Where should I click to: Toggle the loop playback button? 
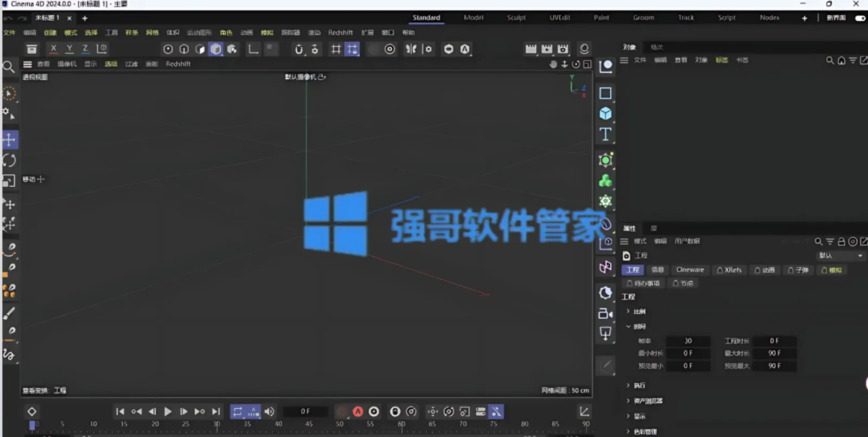pyautogui.click(x=238, y=411)
